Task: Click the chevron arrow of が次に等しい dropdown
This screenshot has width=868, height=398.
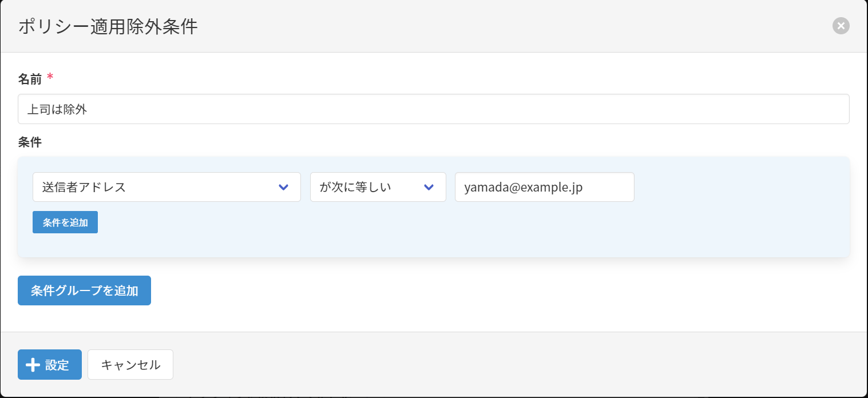Action: [428, 188]
